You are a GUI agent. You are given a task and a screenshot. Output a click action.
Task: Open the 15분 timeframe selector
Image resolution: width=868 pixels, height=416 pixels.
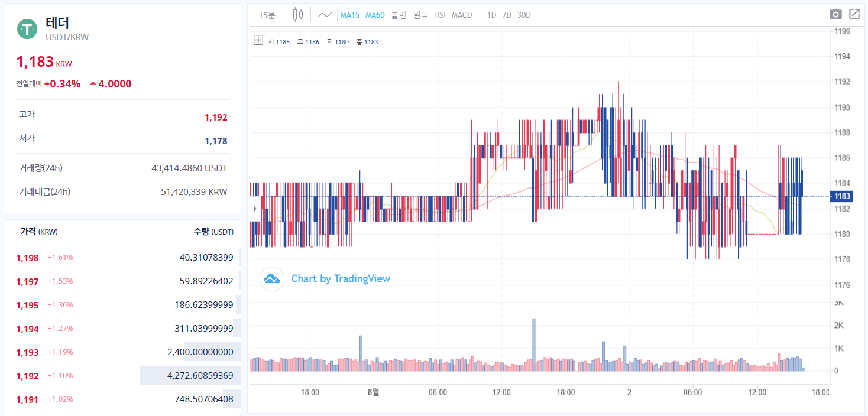[x=265, y=14]
